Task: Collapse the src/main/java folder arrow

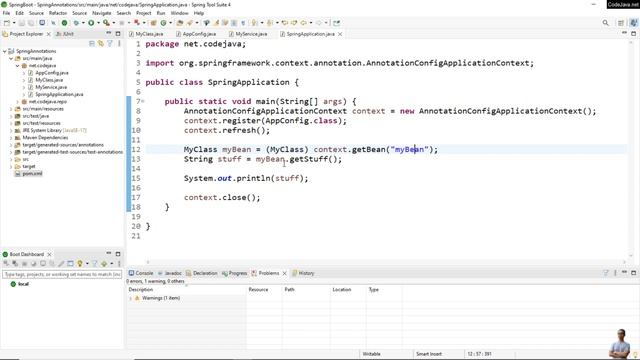Action: [11, 58]
